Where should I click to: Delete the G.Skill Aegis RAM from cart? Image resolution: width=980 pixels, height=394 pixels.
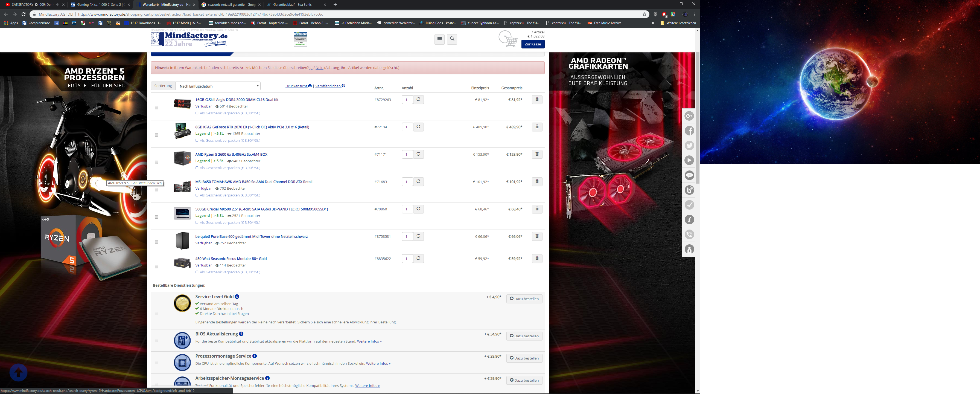click(x=537, y=99)
